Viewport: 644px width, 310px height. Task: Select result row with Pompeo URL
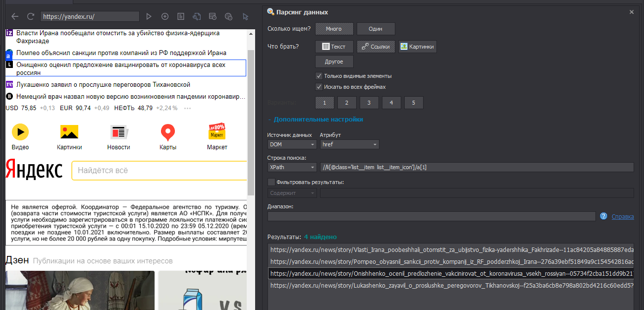point(451,261)
